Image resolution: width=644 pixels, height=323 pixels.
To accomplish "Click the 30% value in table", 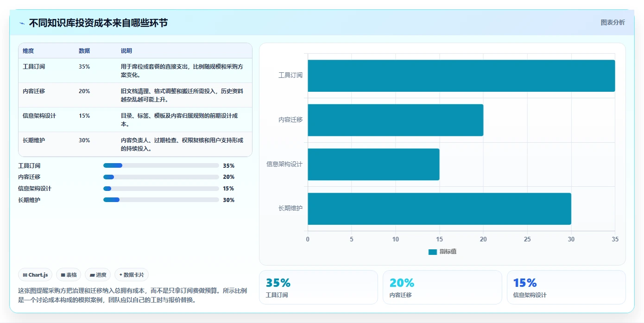I will (84, 140).
